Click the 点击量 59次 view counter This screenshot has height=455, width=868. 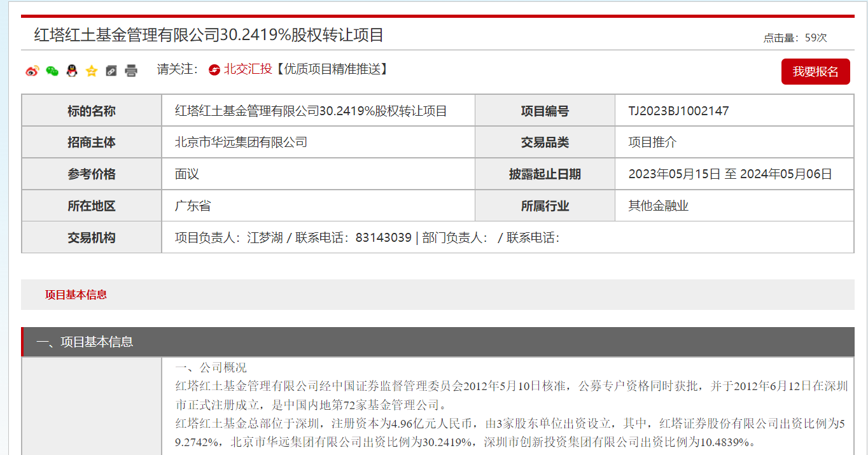coord(795,38)
